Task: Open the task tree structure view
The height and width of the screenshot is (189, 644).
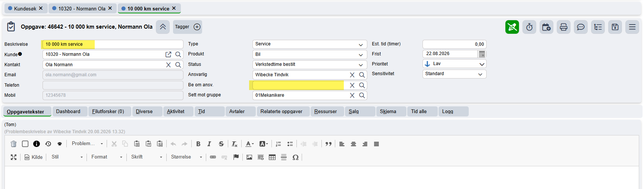Action: [x=598, y=27]
